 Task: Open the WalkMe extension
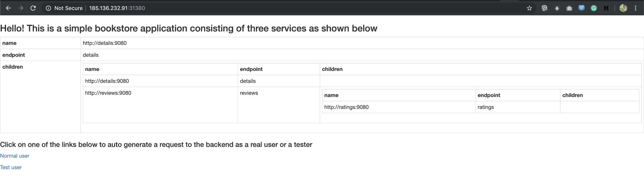(581, 8)
